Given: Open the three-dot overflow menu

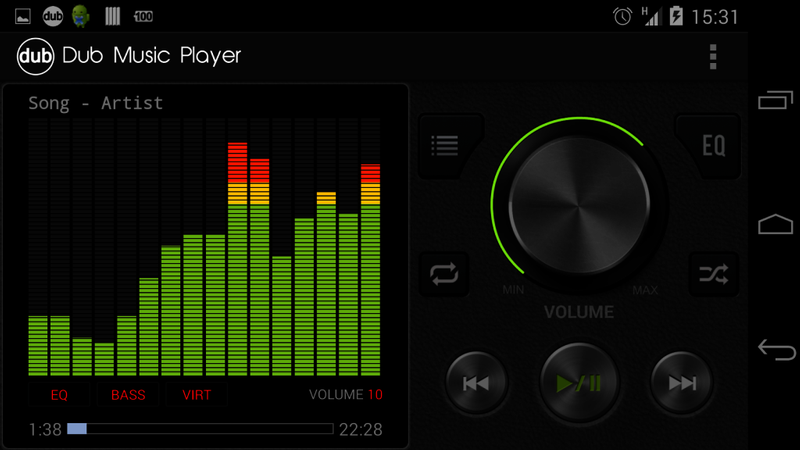Looking at the screenshot, I should [713, 56].
